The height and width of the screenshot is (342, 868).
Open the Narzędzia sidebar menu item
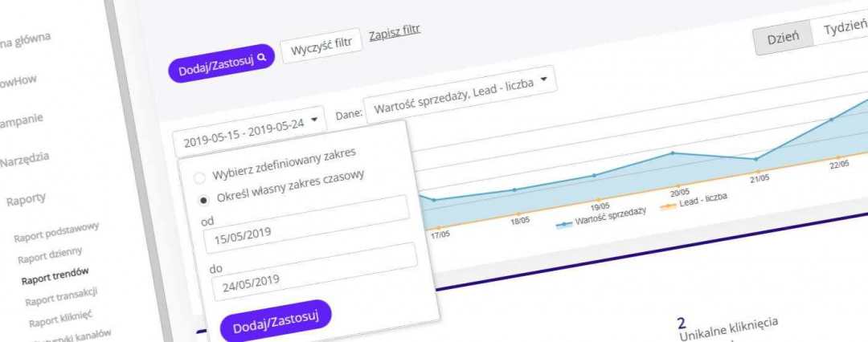pos(24,157)
